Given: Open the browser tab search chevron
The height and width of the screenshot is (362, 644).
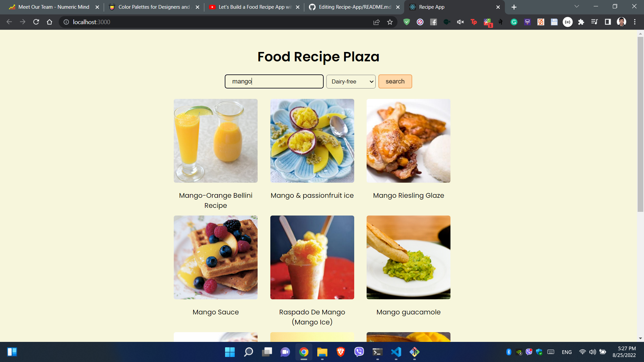Looking at the screenshot, I should coord(576,6).
